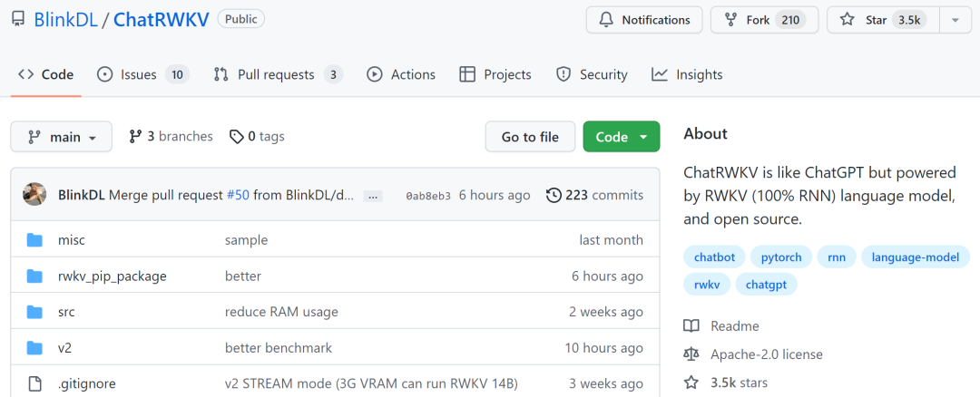
Task: Click the tags icon next to 0 tags
Action: (236, 137)
